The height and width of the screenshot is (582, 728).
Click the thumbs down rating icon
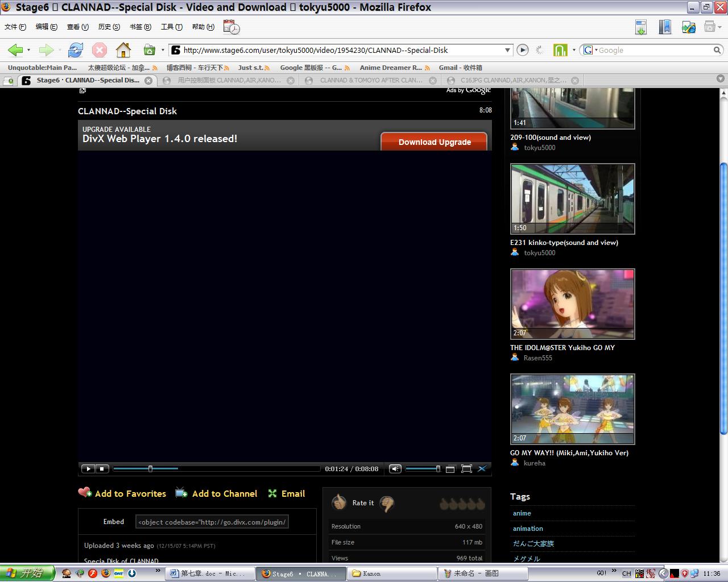[x=387, y=504]
